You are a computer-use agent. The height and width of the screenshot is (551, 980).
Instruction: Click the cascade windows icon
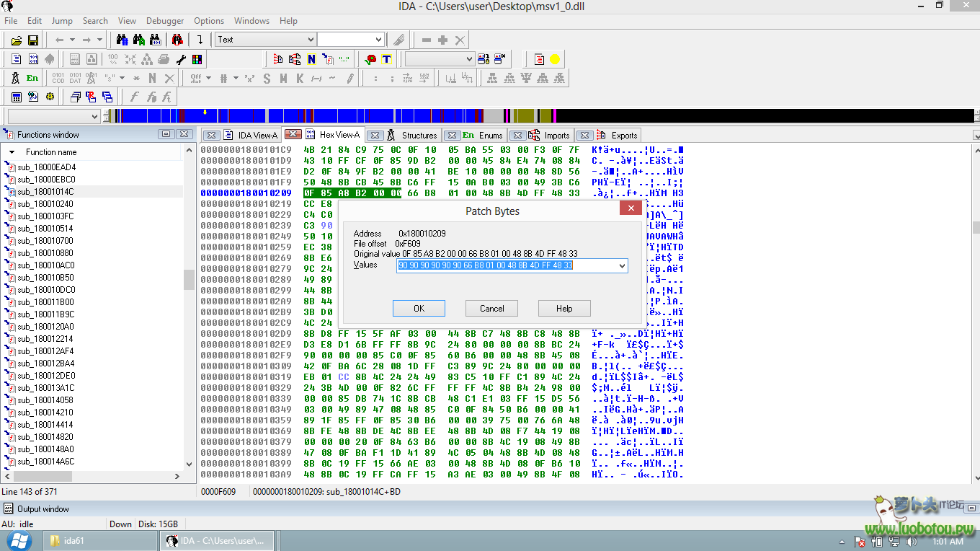point(75,96)
